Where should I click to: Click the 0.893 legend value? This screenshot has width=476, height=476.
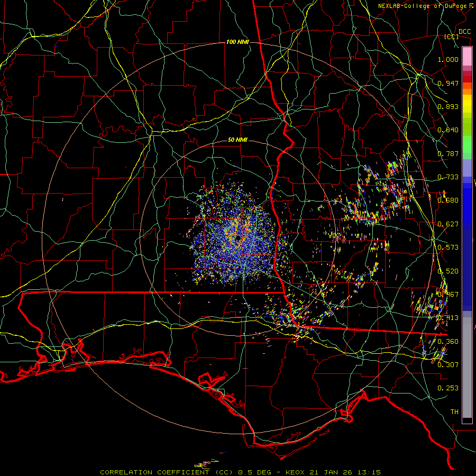(448, 106)
